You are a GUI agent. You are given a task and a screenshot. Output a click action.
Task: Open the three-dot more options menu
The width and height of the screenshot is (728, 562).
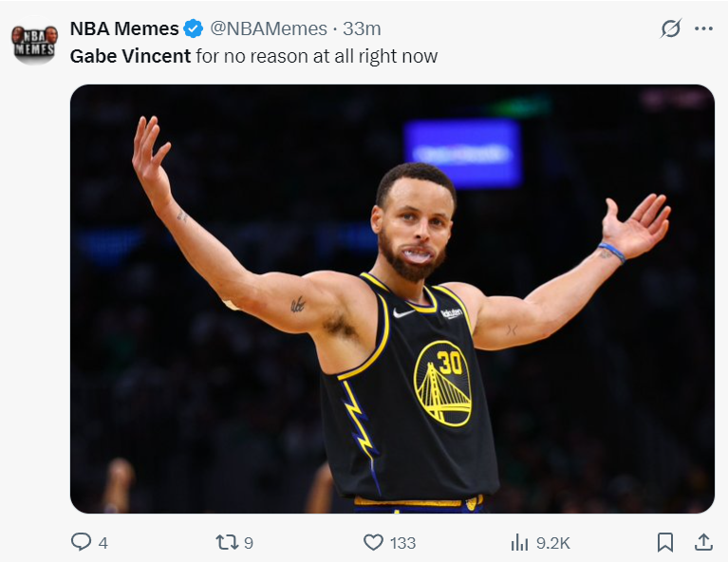tap(703, 28)
